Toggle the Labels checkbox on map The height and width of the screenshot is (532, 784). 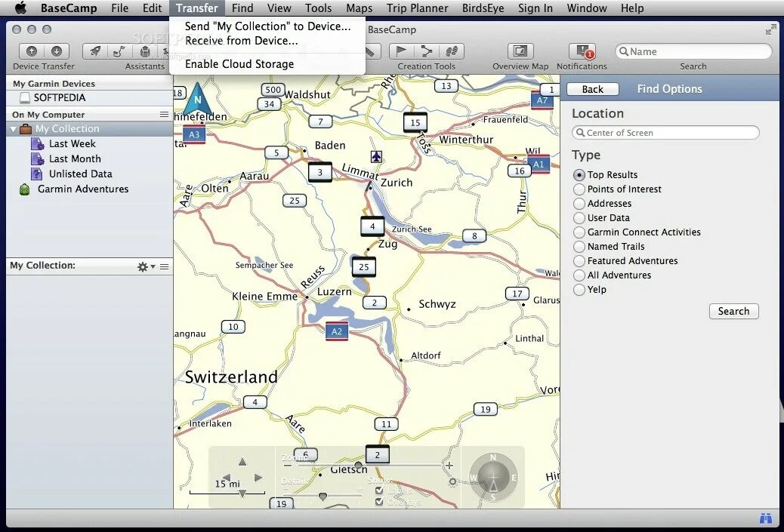[x=379, y=490]
